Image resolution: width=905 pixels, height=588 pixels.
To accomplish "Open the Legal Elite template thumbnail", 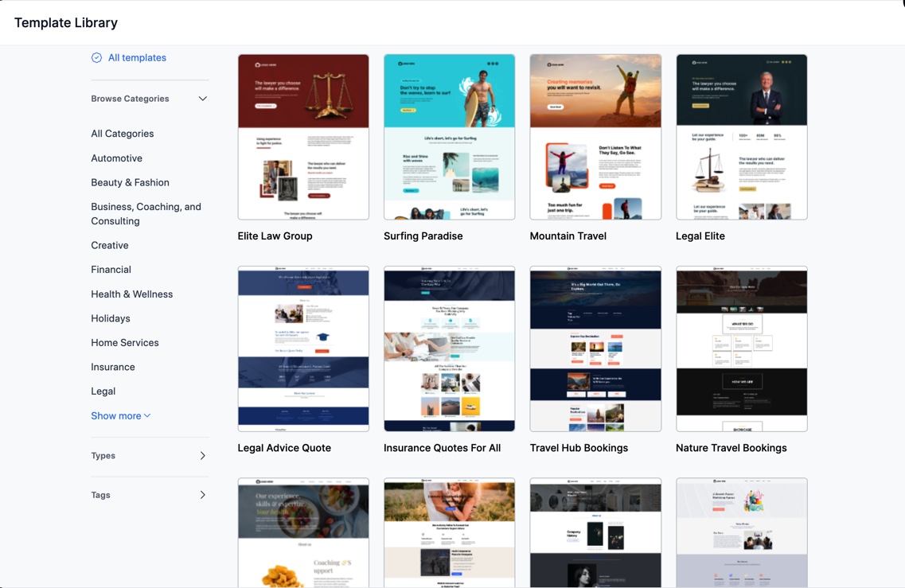I will point(741,137).
